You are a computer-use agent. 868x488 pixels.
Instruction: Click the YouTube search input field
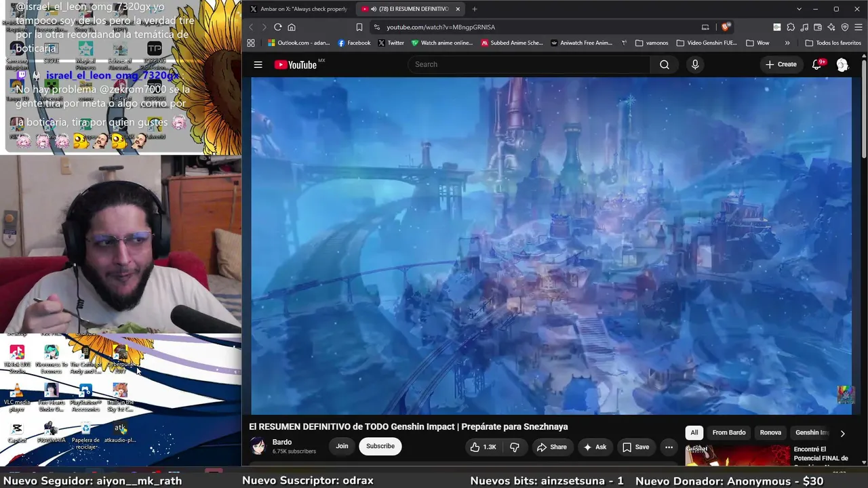529,64
